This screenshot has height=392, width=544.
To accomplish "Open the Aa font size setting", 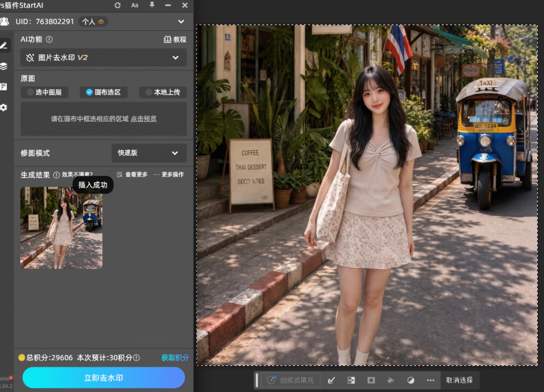I will coord(134,5).
